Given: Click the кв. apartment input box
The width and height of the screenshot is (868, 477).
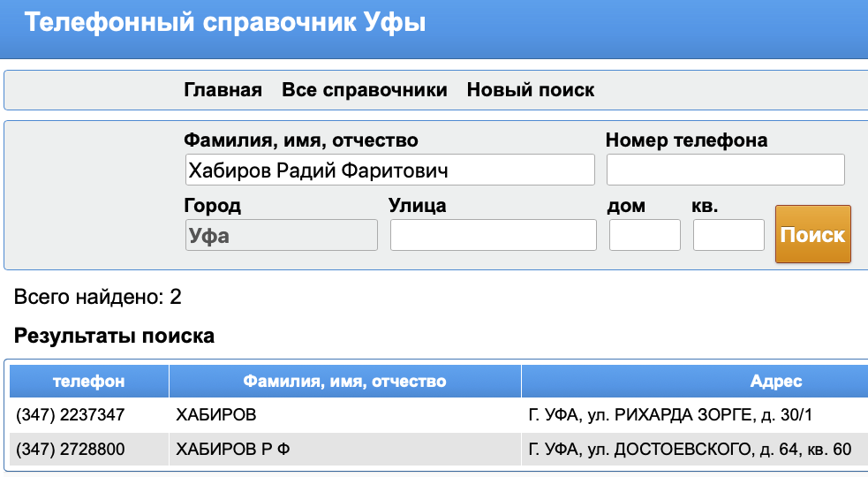Looking at the screenshot, I should coord(728,236).
